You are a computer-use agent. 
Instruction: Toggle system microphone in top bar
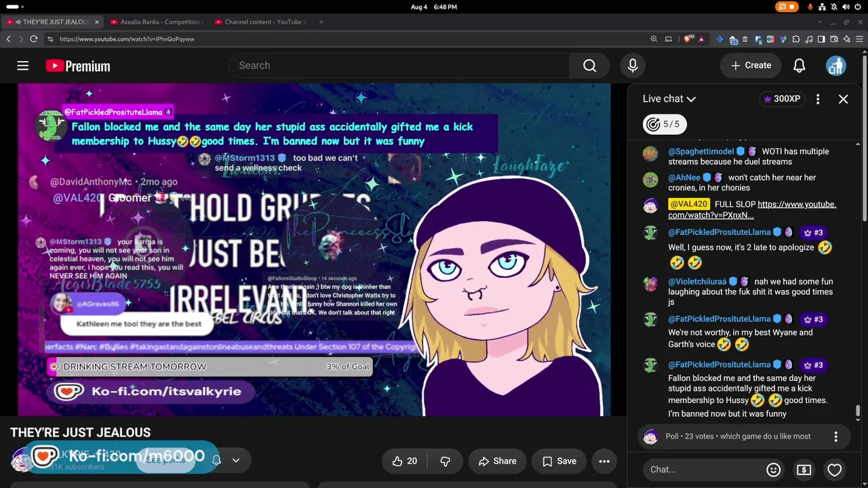point(810,7)
